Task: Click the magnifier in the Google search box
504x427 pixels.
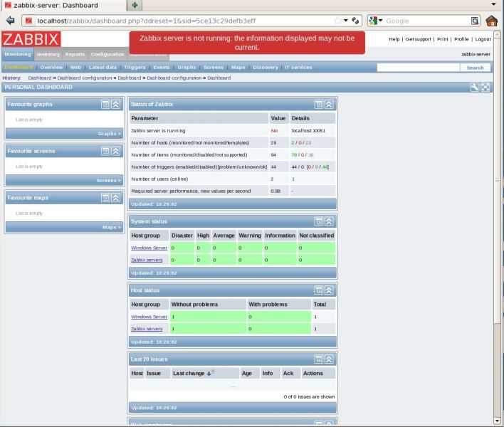Action: pyautogui.click(x=474, y=21)
